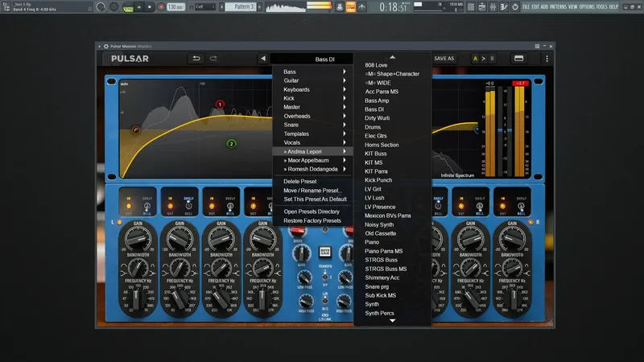Select the A compare state button
The image size is (644, 362).
coord(475,59)
